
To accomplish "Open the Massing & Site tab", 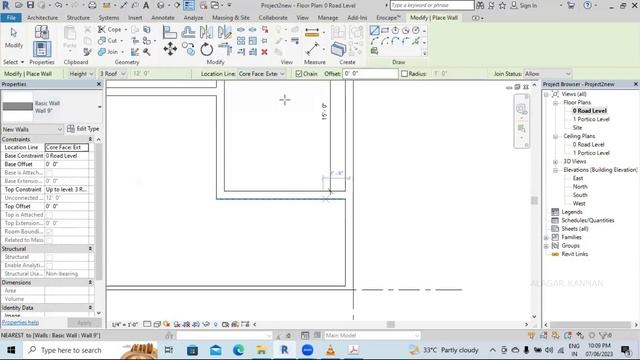I will click(x=231, y=18).
